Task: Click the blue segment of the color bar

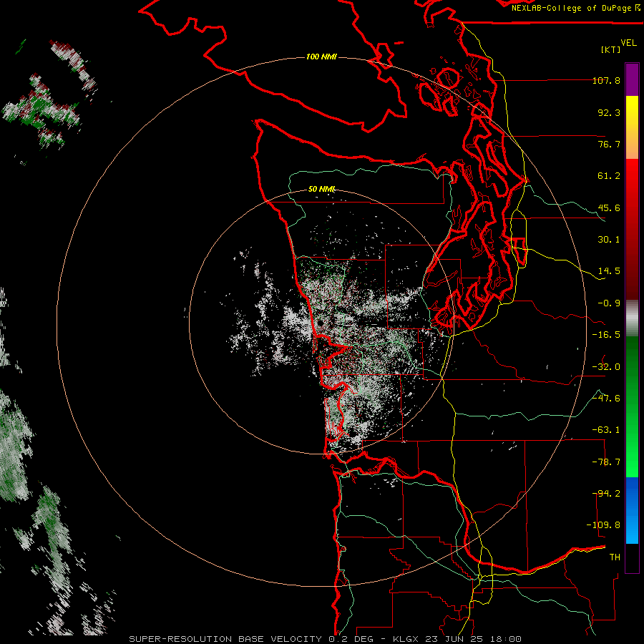Action: click(x=632, y=510)
